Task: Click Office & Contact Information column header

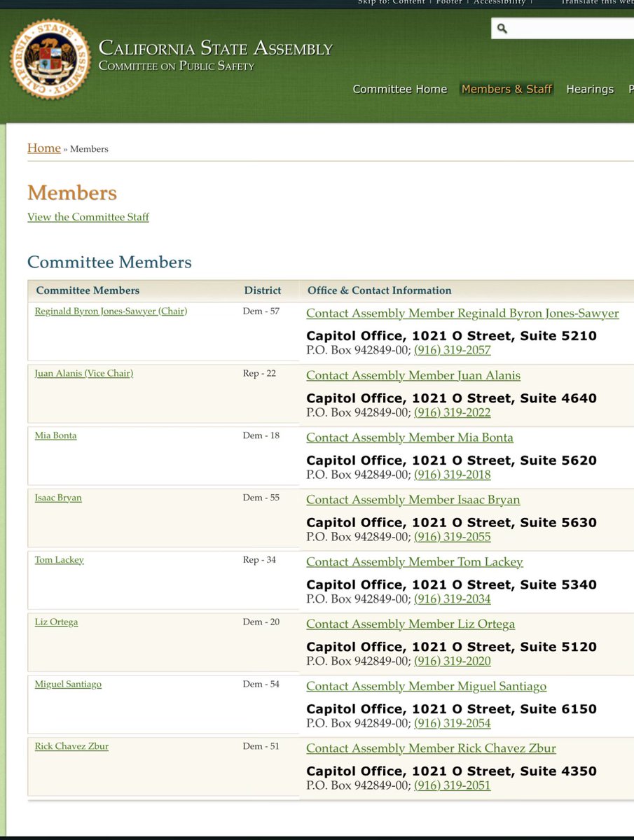Action: click(x=380, y=290)
